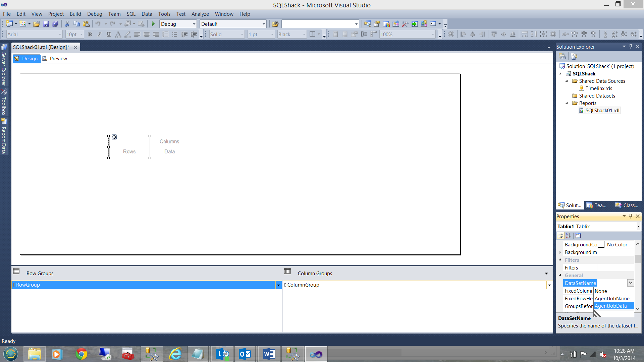
Task: Toggle Categorized view in Properties
Action: pyautogui.click(x=560, y=236)
